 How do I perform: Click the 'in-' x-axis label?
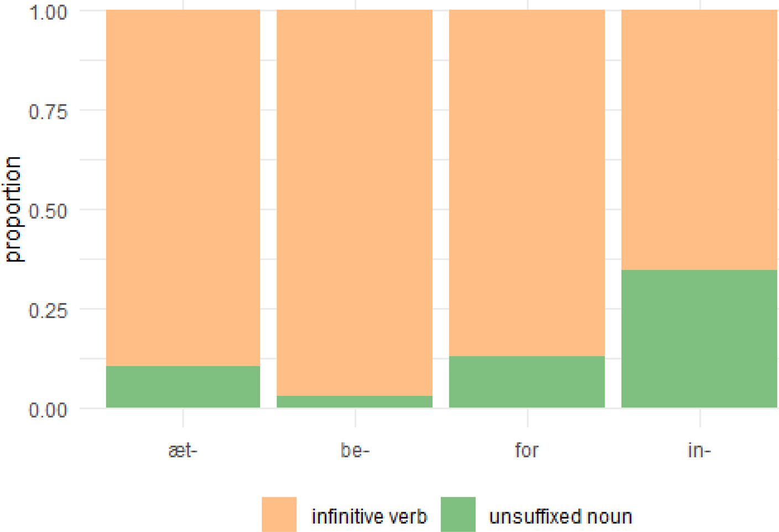699,450
